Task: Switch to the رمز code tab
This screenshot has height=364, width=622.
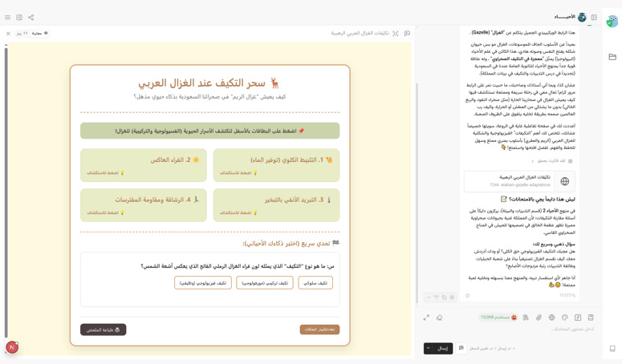Action: point(22,34)
